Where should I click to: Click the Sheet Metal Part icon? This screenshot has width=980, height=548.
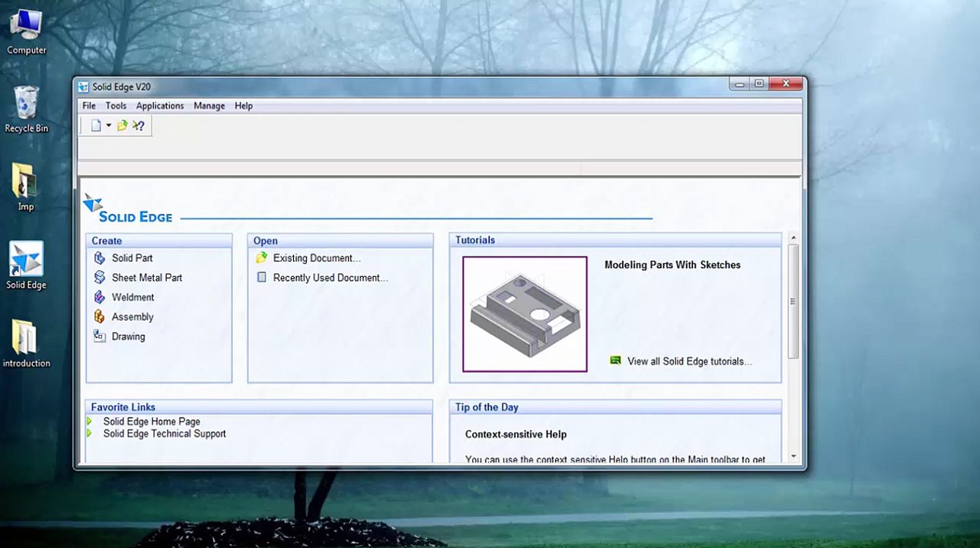pyautogui.click(x=99, y=278)
